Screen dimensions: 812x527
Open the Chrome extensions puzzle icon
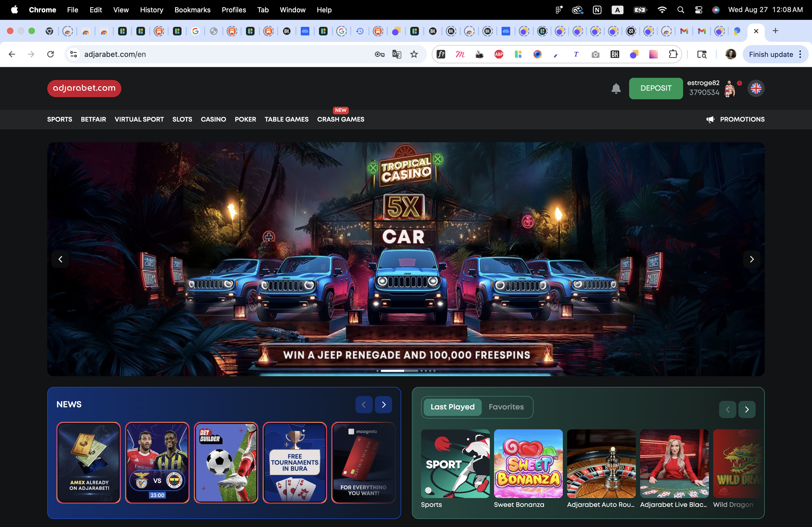(673, 54)
